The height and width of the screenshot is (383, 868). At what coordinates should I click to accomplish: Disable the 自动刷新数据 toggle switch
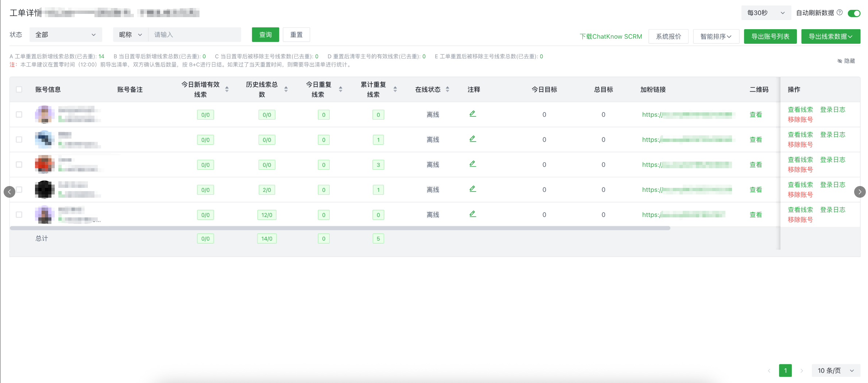(854, 13)
